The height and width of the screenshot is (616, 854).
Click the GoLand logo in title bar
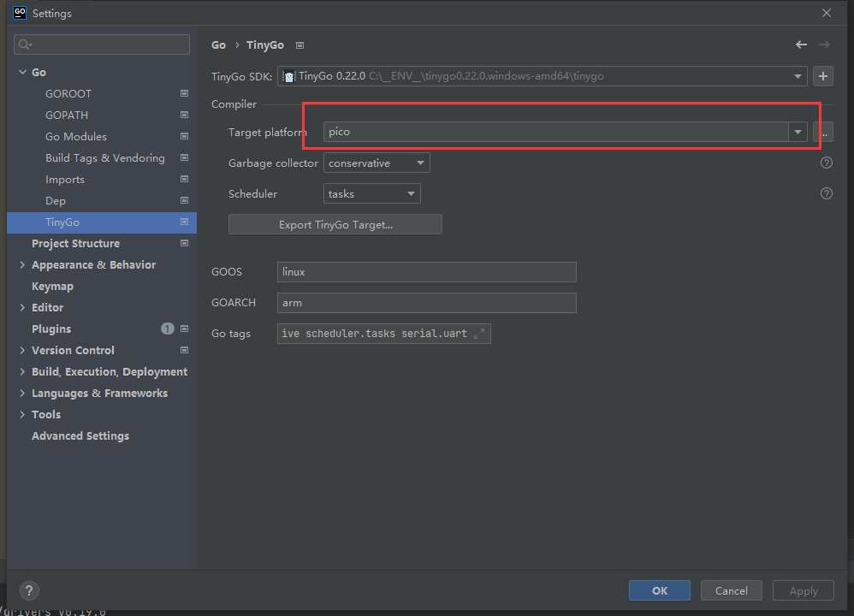(x=20, y=13)
